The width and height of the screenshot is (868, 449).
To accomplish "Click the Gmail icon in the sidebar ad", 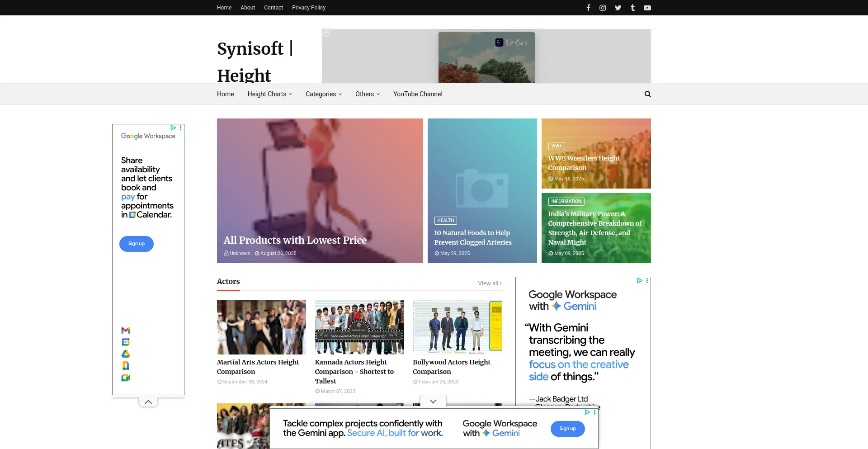I will pyautogui.click(x=125, y=331).
